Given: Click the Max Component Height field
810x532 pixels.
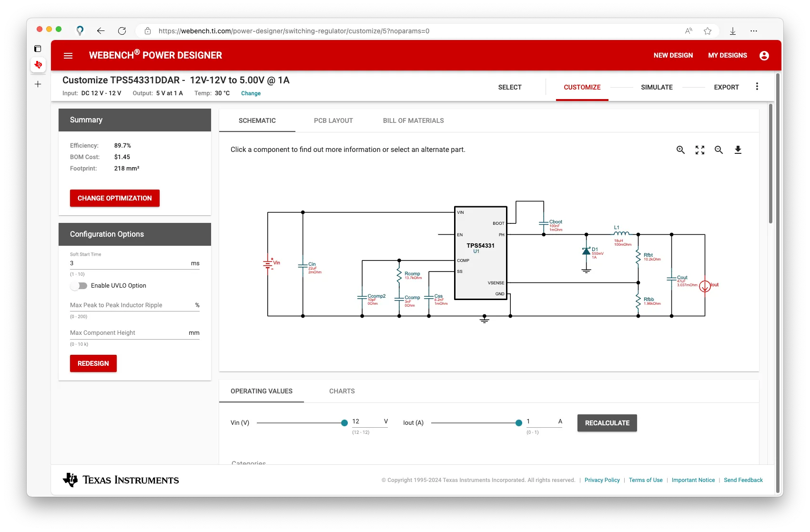Looking at the screenshot, I should (135, 333).
